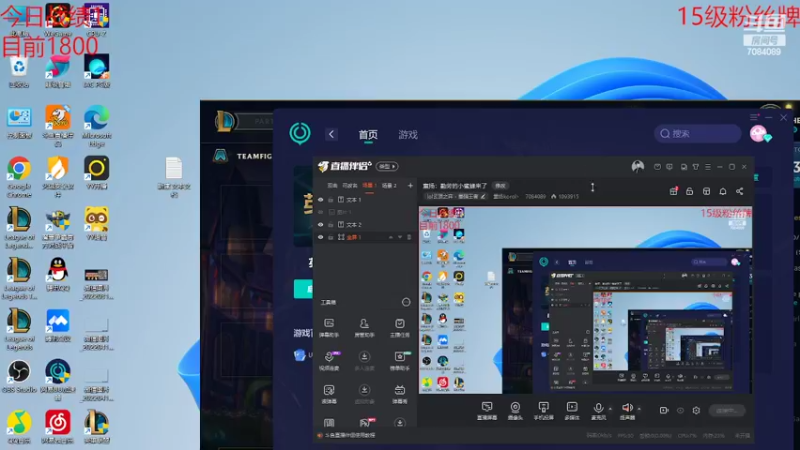Open the usage tutorial link in the status bar
Viewport: 800px width, 450px height.
coord(351,435)
